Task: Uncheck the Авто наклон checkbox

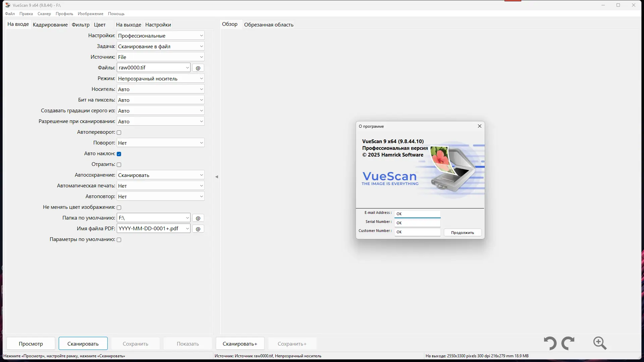Action: [119, 154]
